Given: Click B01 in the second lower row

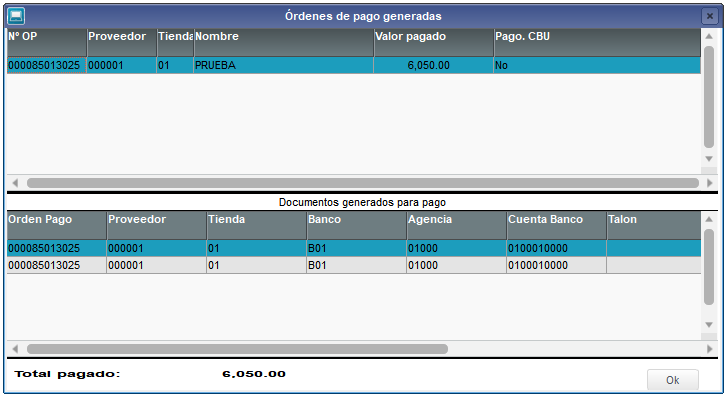Looking at the screenshot, I should click(x=356, y=265).
